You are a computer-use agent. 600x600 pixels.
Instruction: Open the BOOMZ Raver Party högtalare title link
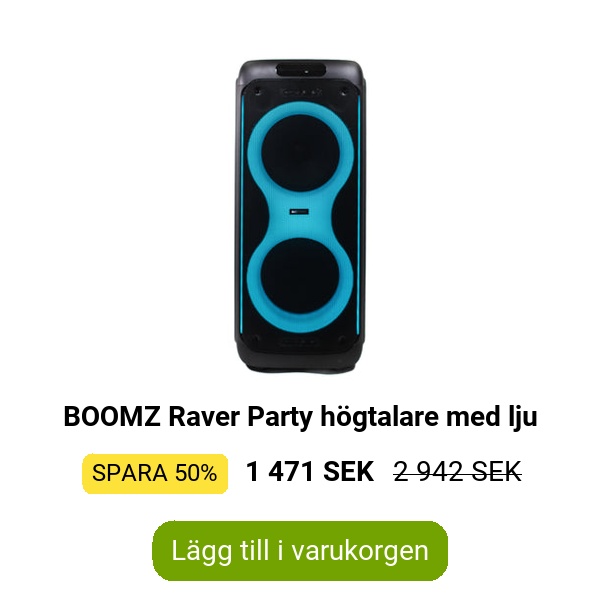pyautogui.click(x=300, y=417)
